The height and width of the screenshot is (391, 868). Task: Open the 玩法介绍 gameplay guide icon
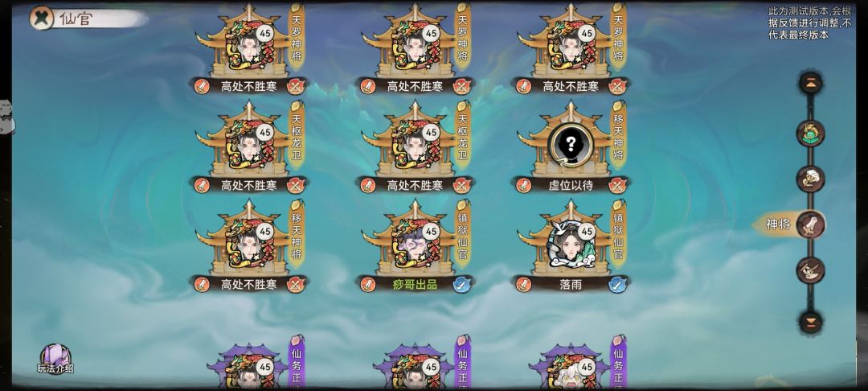pyautogui.click(x=55, y=359)
